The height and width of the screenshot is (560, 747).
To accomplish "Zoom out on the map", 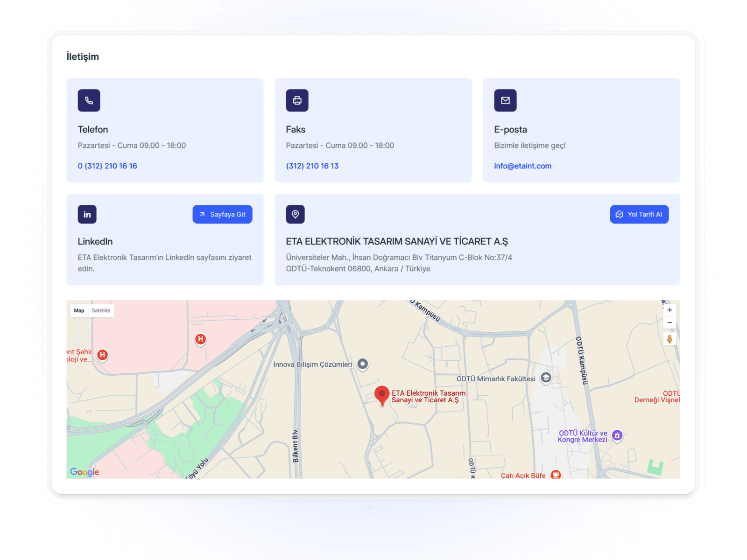I will click(669, 322).
